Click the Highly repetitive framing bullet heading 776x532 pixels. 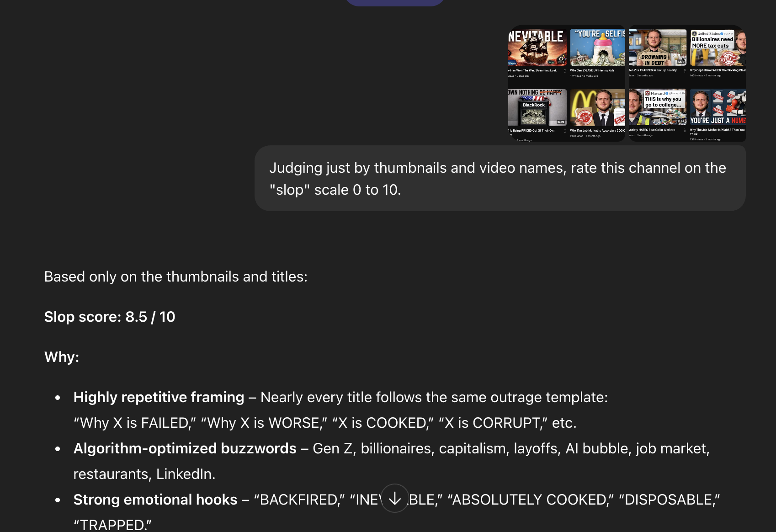click(x=159, y=397)
